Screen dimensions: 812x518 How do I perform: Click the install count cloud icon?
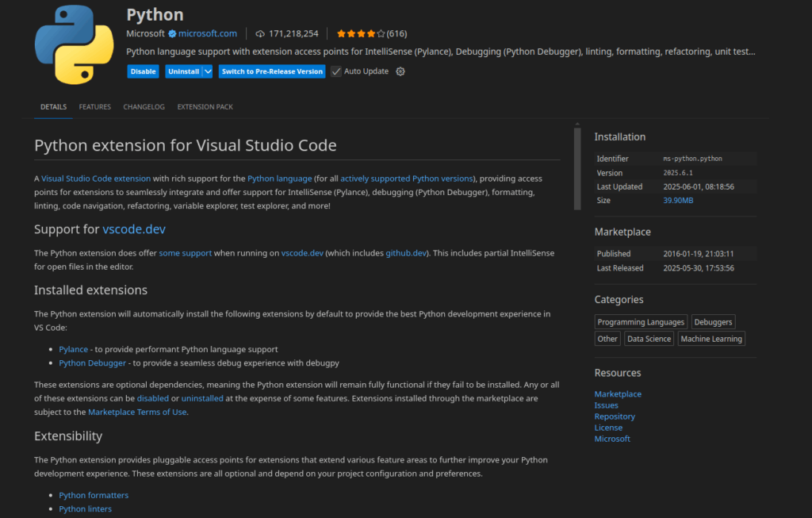click(x=260, y=33)
